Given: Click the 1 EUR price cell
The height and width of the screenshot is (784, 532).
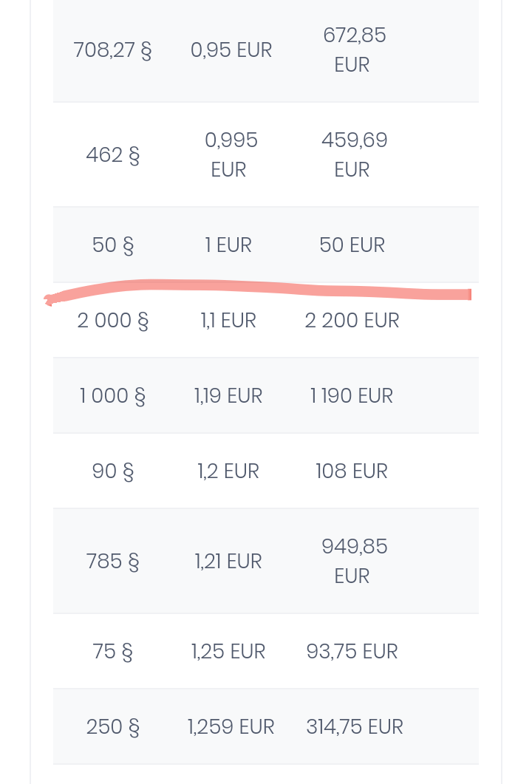Looking at the screenshot, I should coord(228,245).
